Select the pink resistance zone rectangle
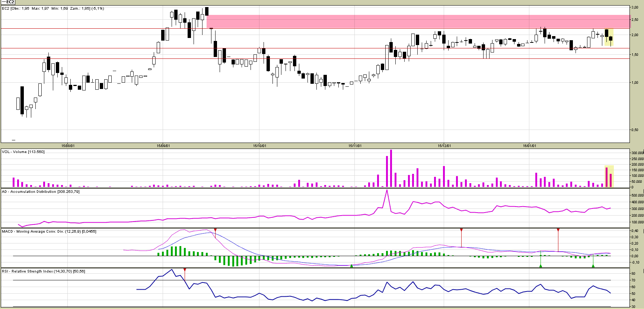This screenshot has width=644, height=309. tap(409, 22)
